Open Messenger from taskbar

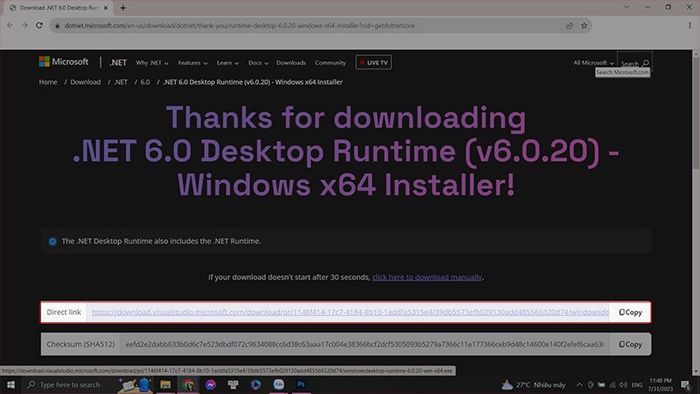pyautogui.click(x=211, y=385)
